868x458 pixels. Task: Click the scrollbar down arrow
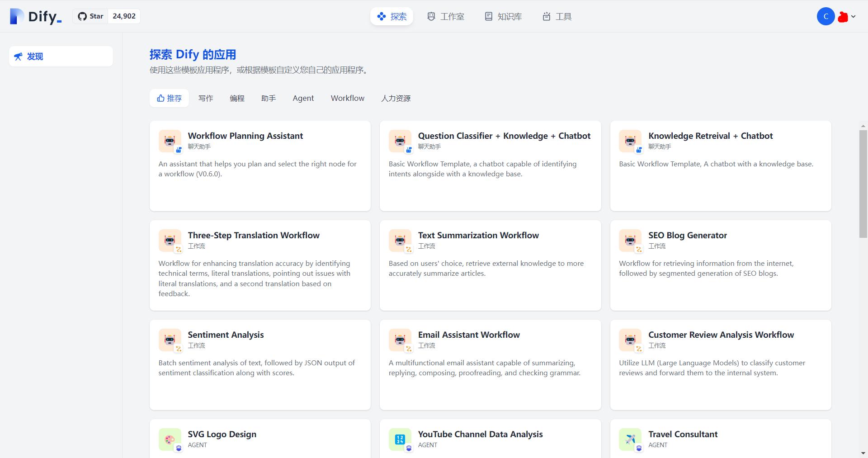pyautogui.click(x=863, y=453)
